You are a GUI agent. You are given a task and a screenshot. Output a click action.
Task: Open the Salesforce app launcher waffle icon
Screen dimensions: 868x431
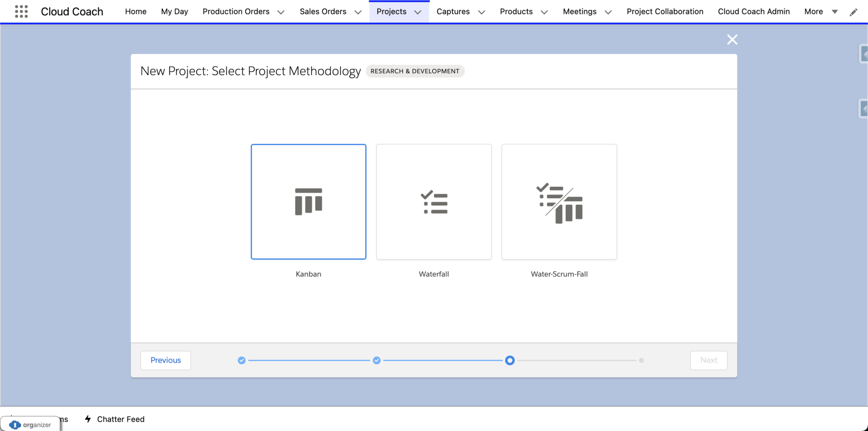point(20,11)
